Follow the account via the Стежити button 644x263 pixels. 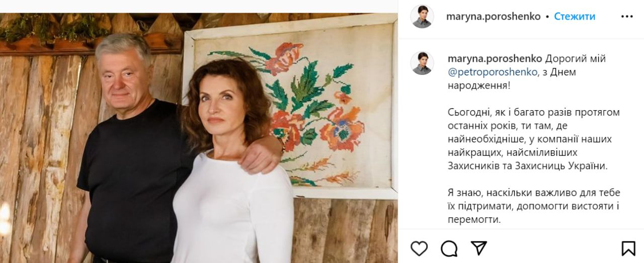point(575,17)
